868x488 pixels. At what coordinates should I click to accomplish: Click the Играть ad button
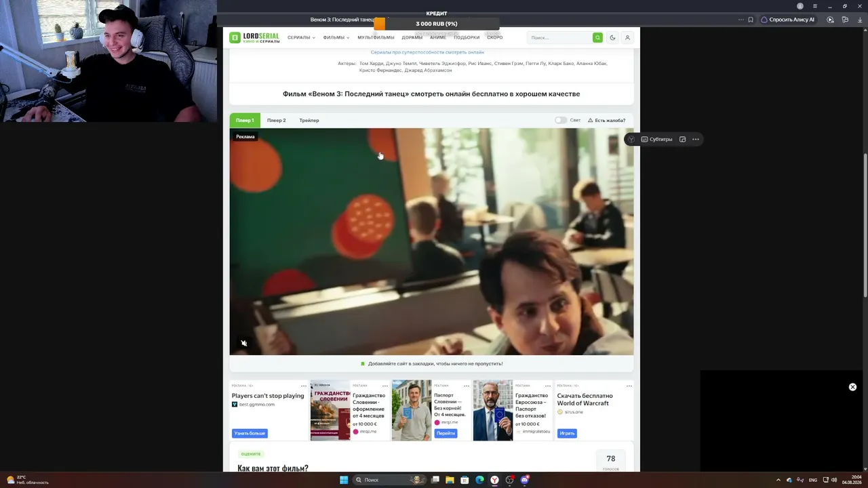pos(567,433)
